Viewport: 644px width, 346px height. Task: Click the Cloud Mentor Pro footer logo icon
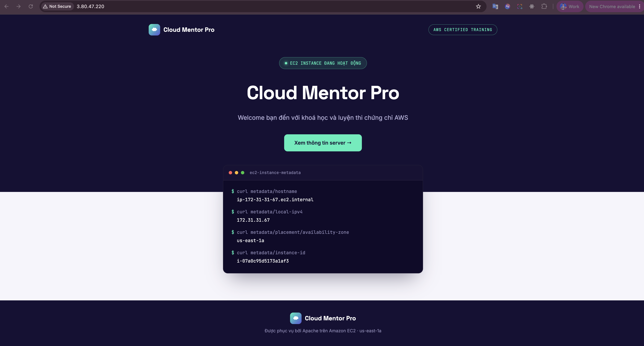click(296, 318)
